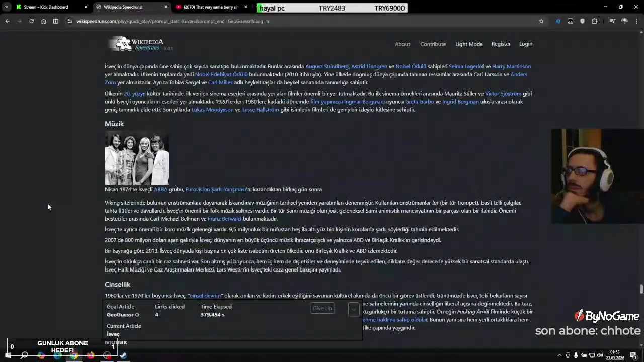Open the About page
The image size is (644, 362).
point(403,44)
